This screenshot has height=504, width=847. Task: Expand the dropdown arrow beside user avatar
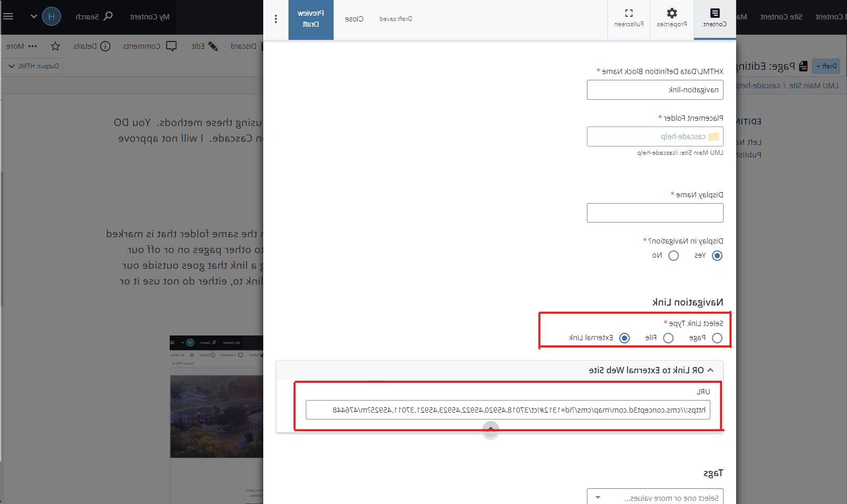coord(34,16)
